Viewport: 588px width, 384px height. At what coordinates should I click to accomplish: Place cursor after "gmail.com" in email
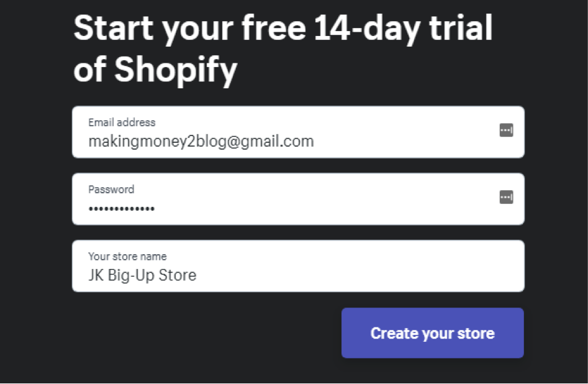point(315,142)
